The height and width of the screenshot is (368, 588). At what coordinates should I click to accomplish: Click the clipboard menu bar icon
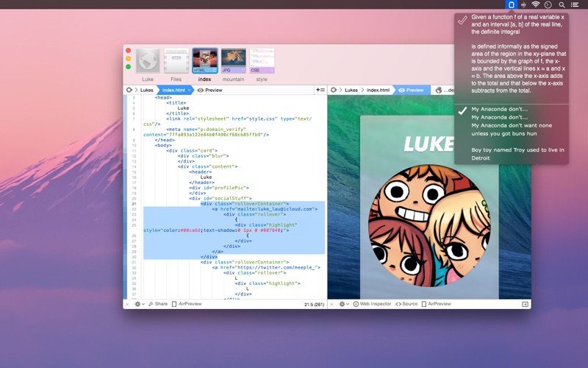(x=511, y=4)
